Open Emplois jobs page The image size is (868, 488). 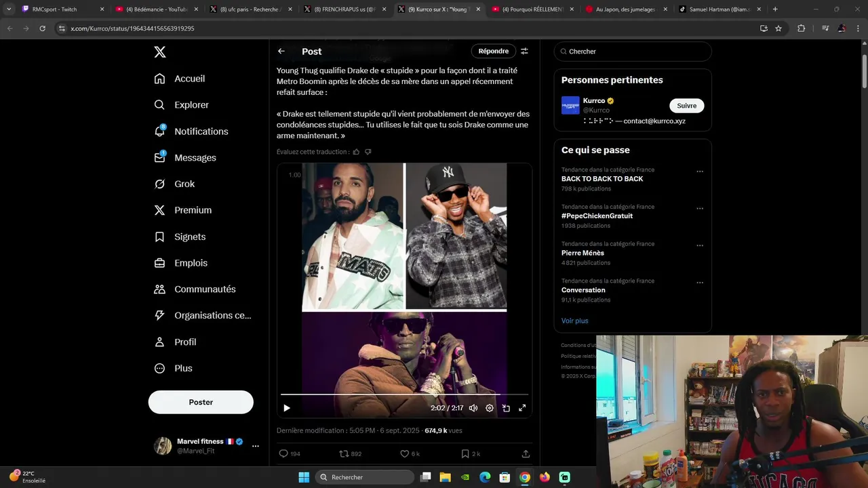coord(181,263)
